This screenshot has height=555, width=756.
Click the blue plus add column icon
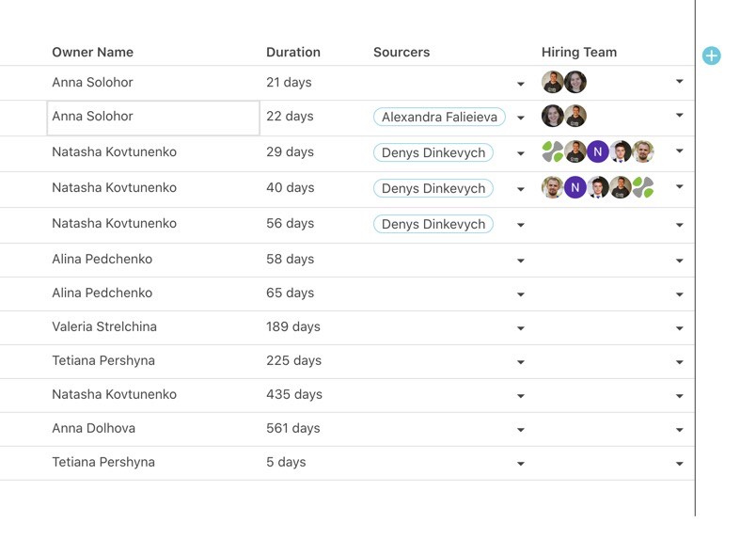click(712, 55)
